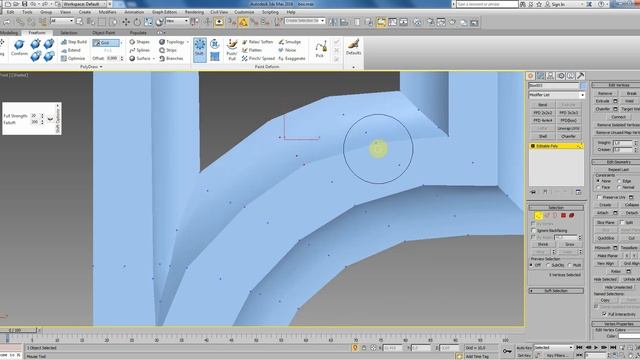Screen dimensions: 640x360
Task: Expand the PolyDraw panel arrow
Action: pos(101,67)
